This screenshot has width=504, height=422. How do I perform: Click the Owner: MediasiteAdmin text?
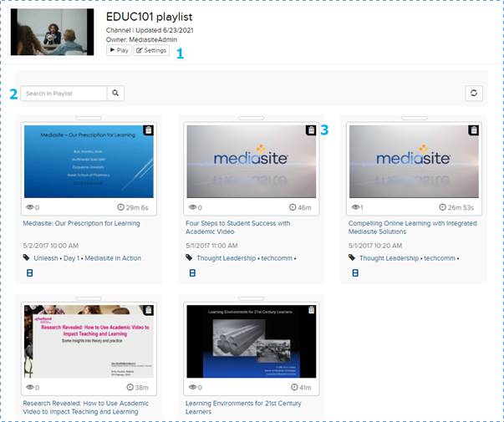tap(141, 39)
